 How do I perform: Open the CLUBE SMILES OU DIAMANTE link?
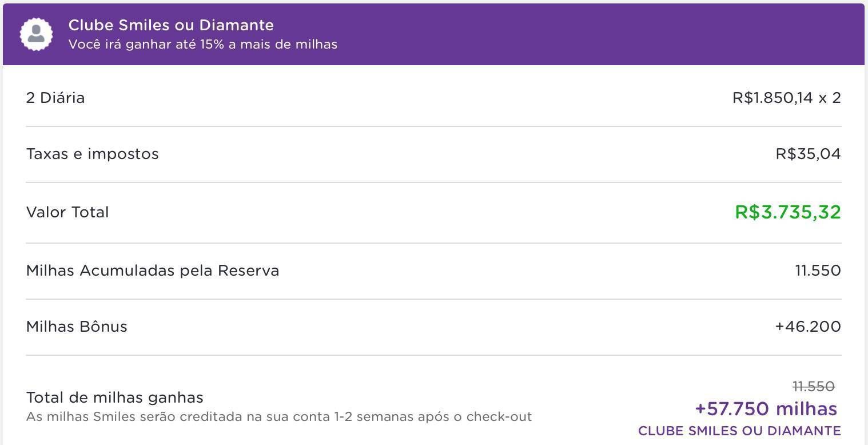740,431
